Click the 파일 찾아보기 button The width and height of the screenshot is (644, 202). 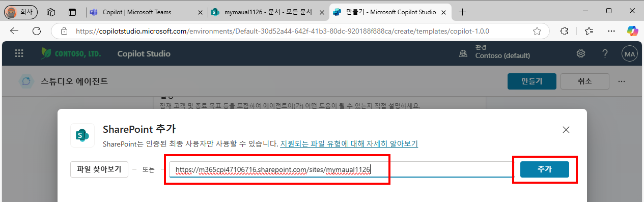(x=99, y=169)
